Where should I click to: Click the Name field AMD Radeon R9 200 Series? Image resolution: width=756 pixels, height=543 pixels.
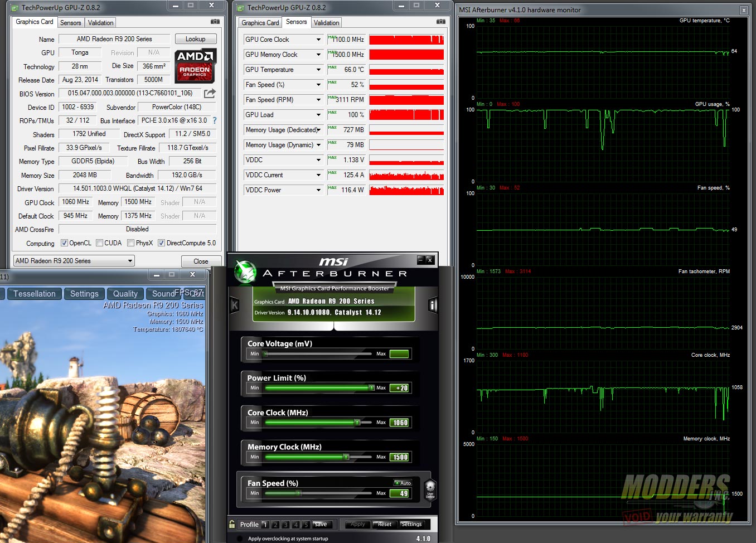coord(114,39)
